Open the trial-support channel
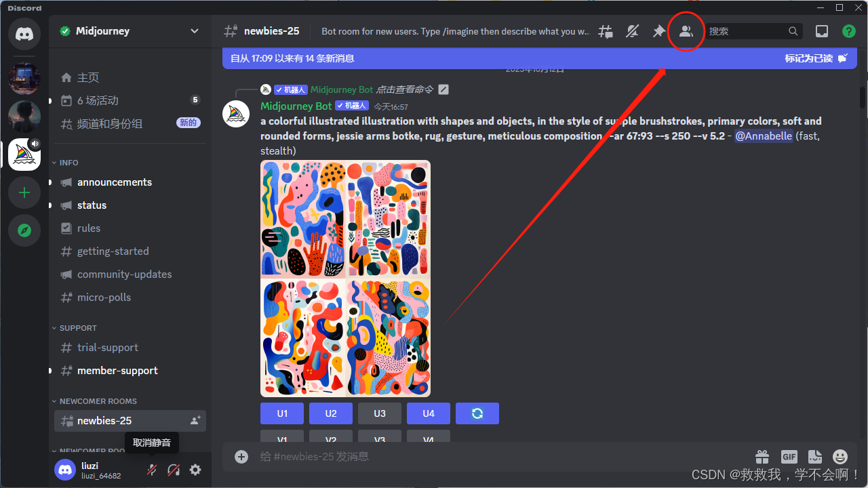The image size is (868, 488). coord(130,348)
